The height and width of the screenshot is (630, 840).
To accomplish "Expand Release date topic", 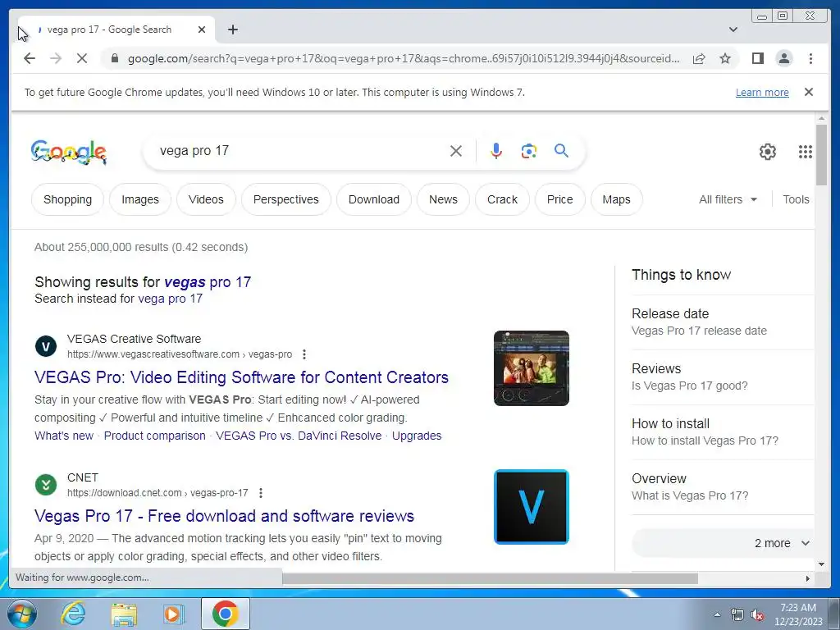I will (x=722, y=322).
